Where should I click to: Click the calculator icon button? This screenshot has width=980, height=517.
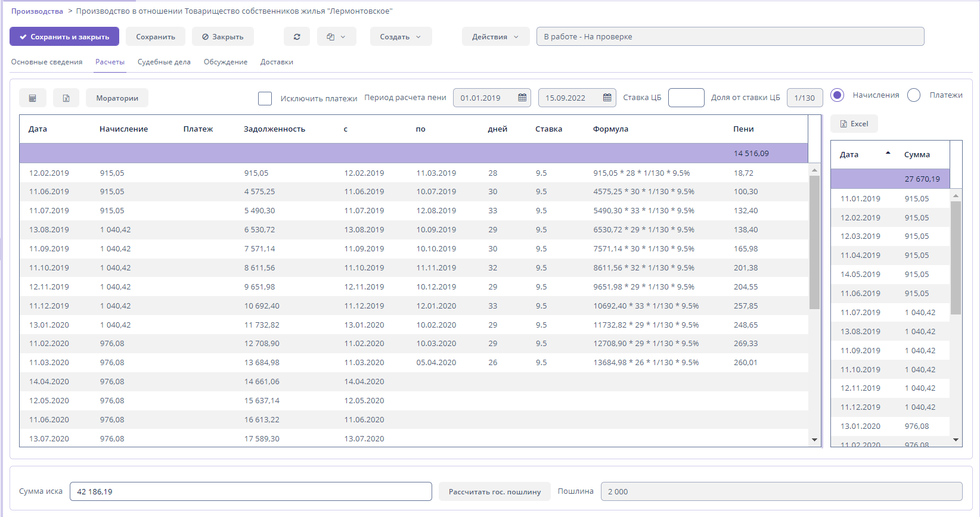tap(33, 98)
